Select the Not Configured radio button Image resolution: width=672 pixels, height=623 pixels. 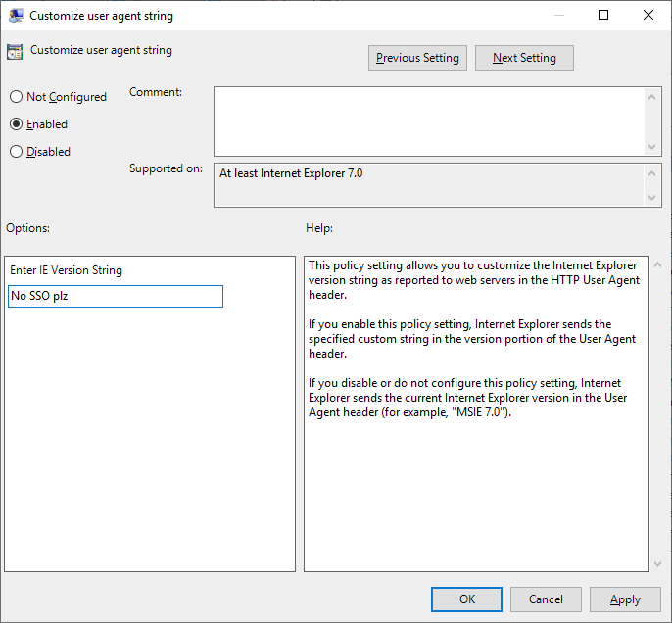(16, 97)
